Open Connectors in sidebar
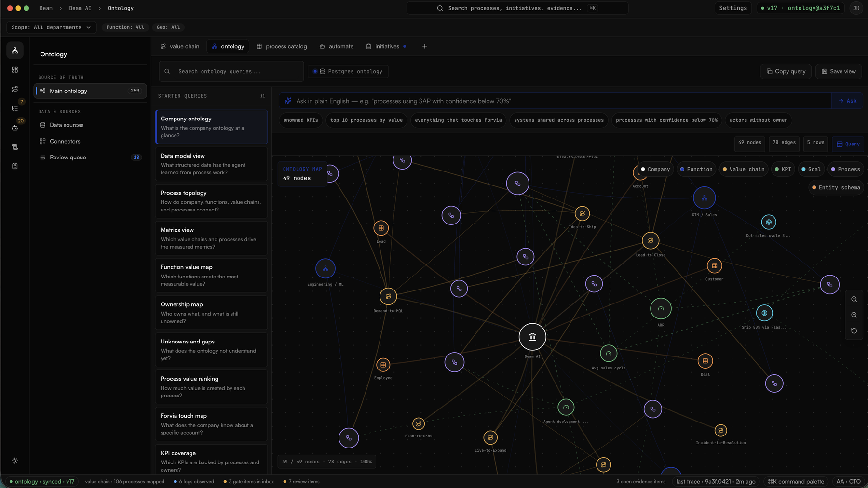This screenshot has height=488, width=868. pyautogui.click(x=90, y=141)
